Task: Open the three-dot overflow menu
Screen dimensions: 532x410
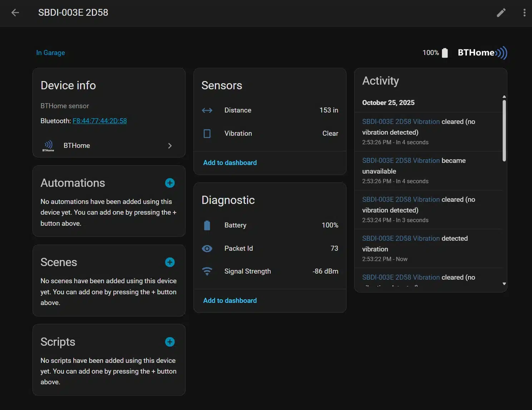Action: pyautogui.click(x=524, y=13)
